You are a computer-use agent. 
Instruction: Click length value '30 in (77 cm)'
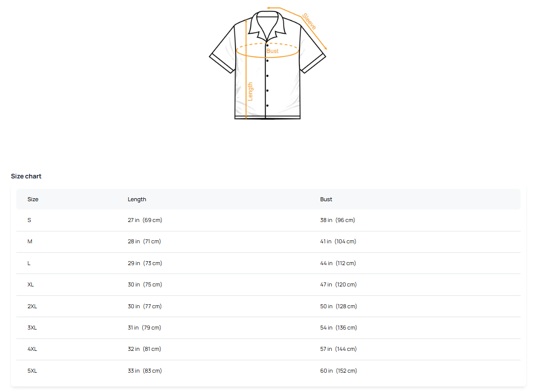tap(145, 306)
